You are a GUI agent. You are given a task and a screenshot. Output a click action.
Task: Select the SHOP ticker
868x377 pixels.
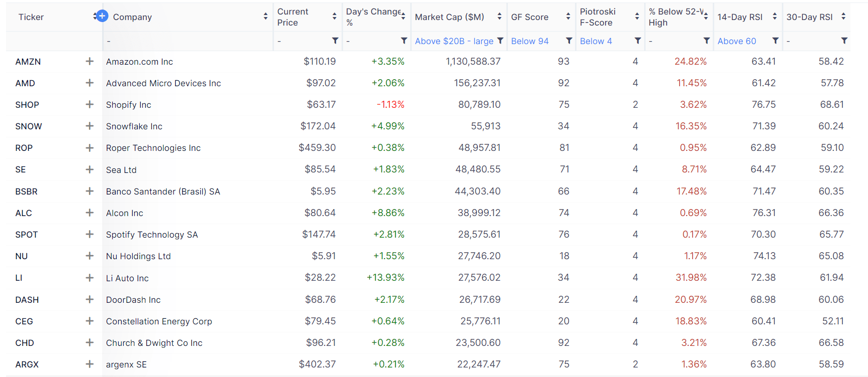27,105
